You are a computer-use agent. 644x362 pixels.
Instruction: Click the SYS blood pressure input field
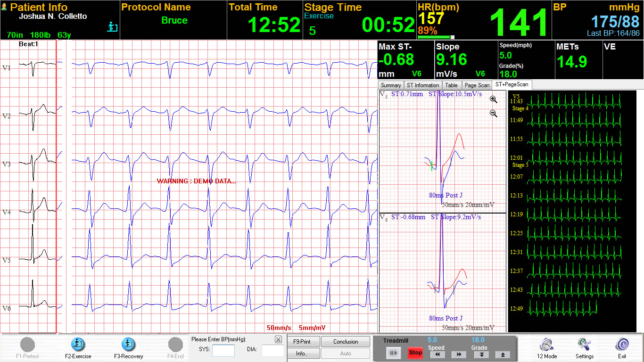coord(223,351)
